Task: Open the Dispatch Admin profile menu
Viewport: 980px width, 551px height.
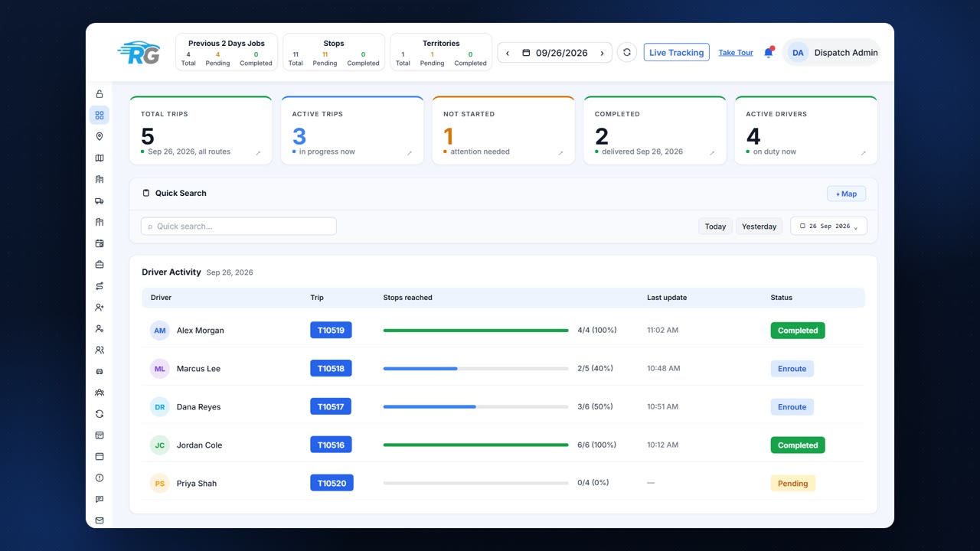Action: pos(831,53)
